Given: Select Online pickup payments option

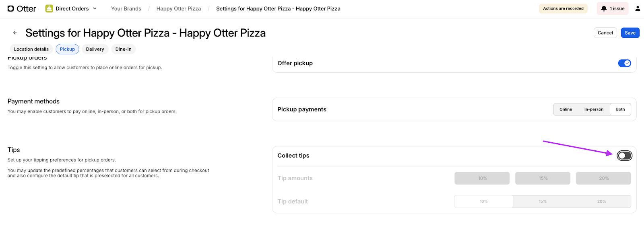Looking at the screenshot, I should click(566, 109).
